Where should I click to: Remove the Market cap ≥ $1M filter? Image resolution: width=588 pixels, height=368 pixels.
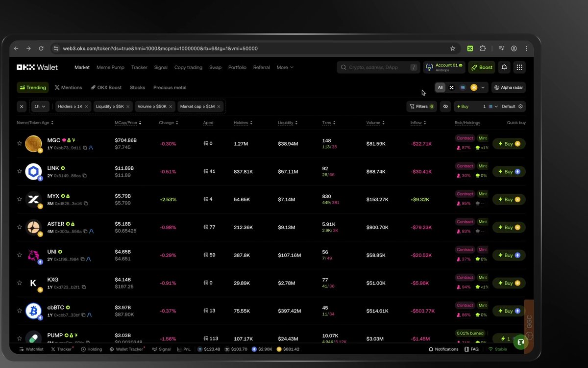pos(219,106)
